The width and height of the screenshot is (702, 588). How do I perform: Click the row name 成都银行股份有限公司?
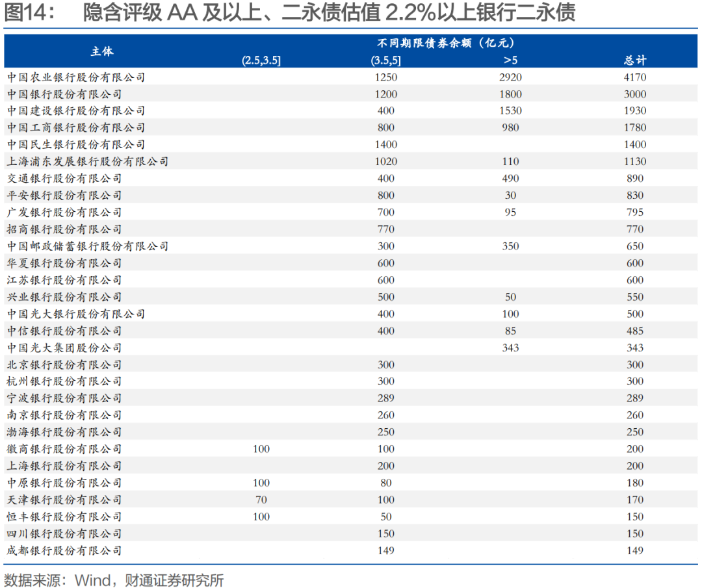[64, 551]
